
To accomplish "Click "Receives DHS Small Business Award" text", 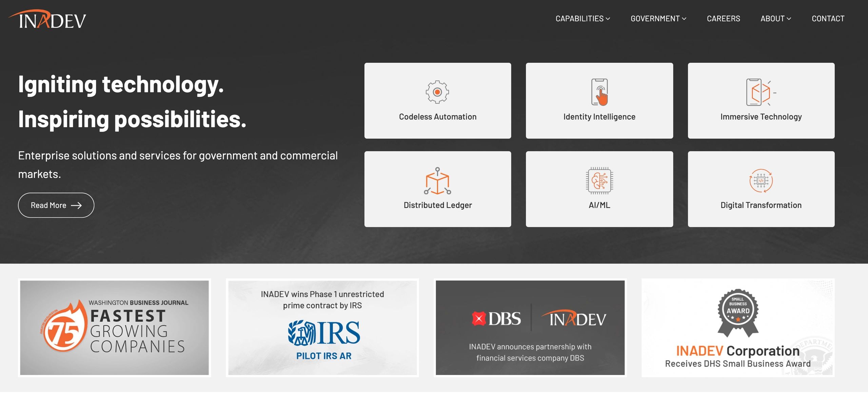I will [x=738, y=364].
